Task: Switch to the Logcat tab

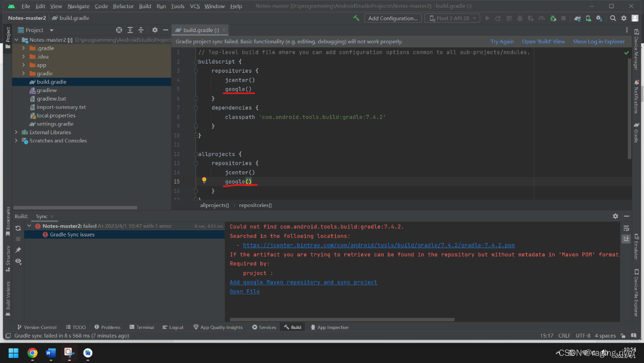Action: coord(173,327)
